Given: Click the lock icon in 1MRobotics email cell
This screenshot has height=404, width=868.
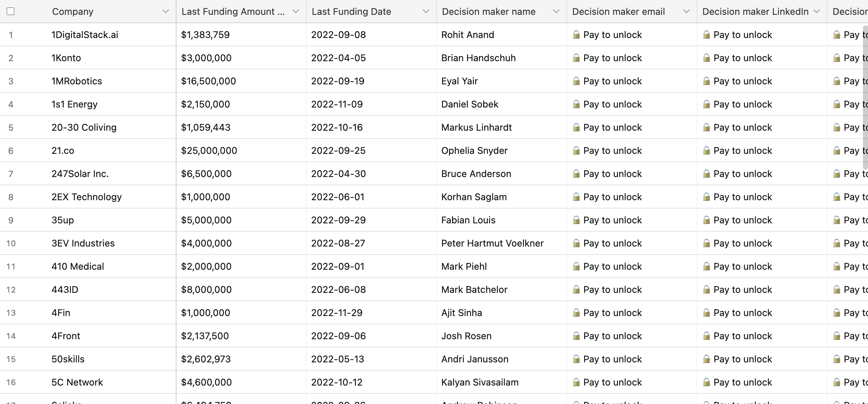Looking at the screenshot, I should click(576, 81).
